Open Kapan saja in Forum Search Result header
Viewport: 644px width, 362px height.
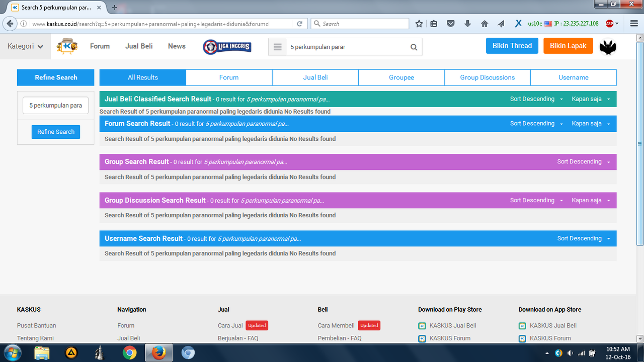591,124
